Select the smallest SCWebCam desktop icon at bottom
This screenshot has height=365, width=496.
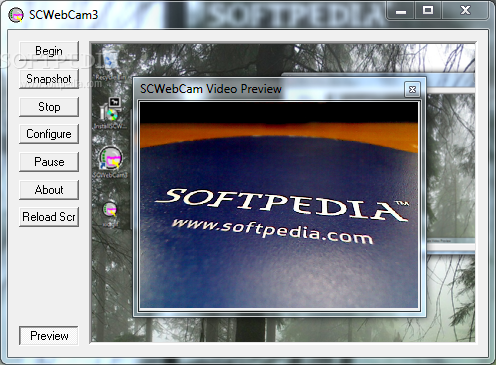[x=110, y=214]
